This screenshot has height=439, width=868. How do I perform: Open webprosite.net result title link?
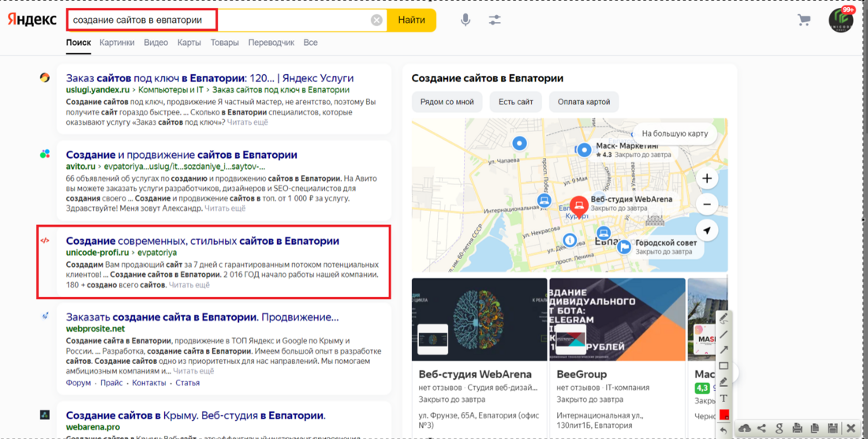pos(202,317)
